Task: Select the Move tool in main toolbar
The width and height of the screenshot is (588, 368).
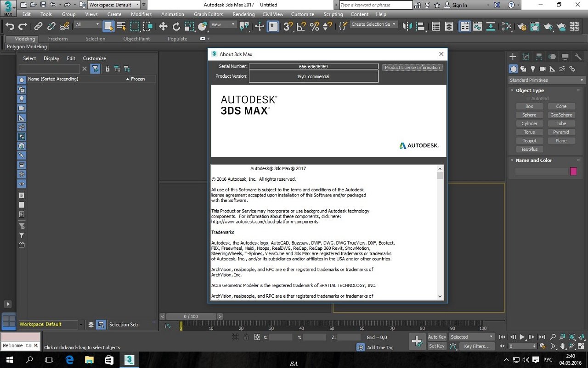Action: pos(163,26)
